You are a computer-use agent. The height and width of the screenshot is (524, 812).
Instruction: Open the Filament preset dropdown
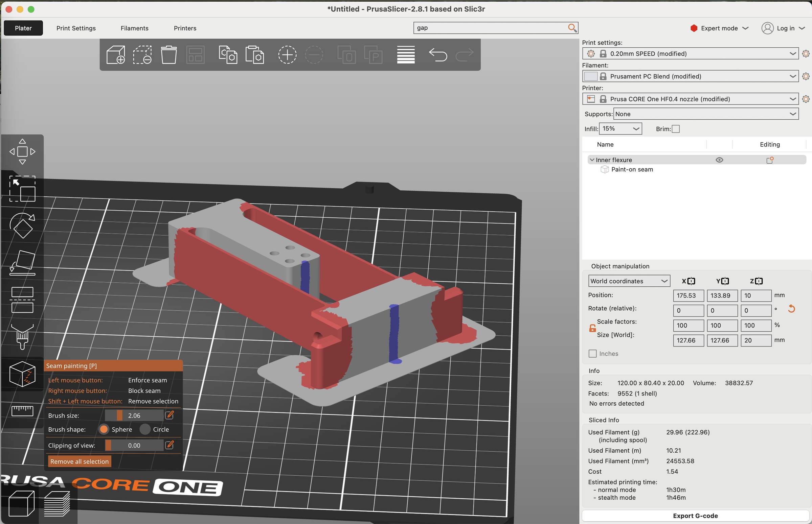click(691, 76)
